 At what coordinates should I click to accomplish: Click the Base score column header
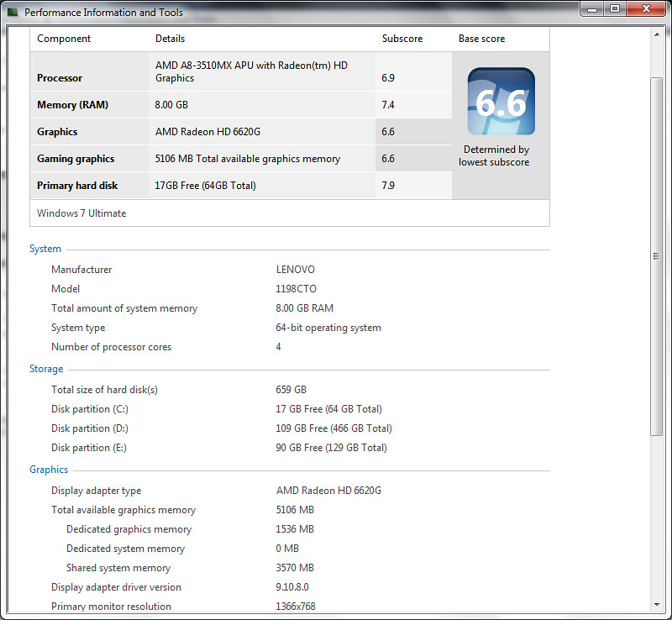(x=481, y=39)
